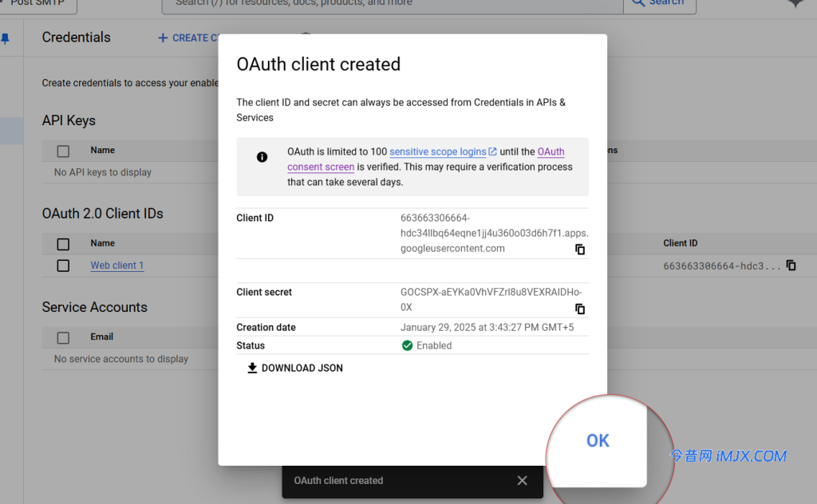Click the info icon in the notice box

tap(262, 157)
